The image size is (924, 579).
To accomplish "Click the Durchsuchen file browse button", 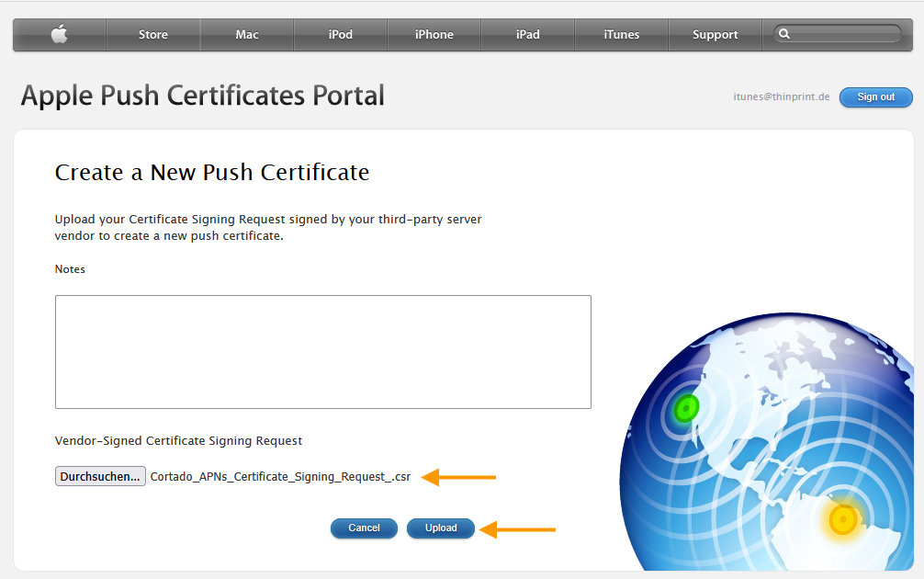I will [99, 475].
